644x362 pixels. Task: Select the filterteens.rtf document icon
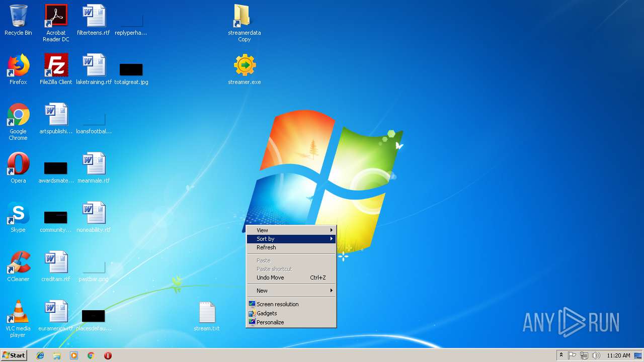94,21
